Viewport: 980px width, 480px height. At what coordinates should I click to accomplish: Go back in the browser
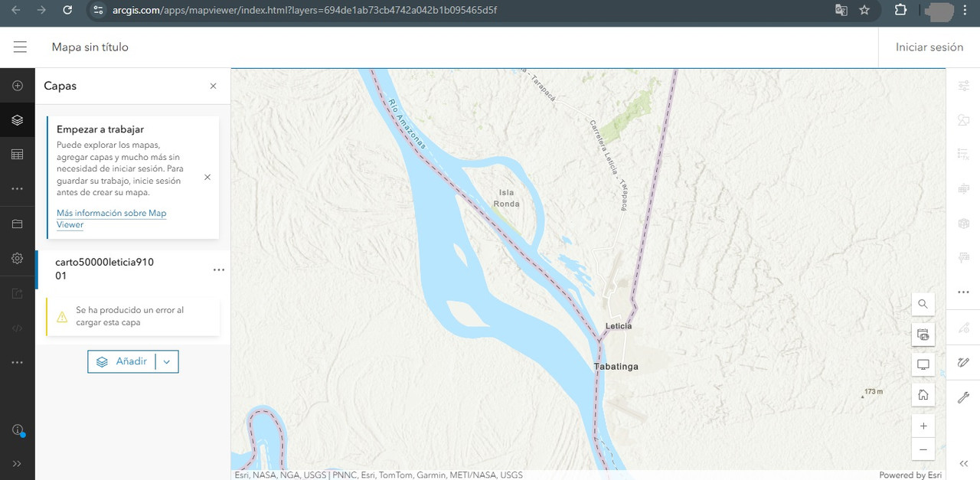point(17,10)
